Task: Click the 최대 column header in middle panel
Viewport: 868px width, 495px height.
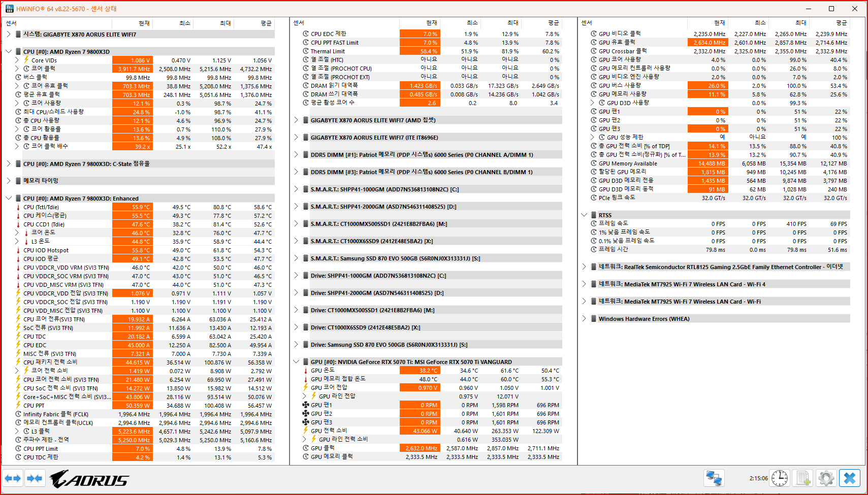Action: [x=501, y=23]
